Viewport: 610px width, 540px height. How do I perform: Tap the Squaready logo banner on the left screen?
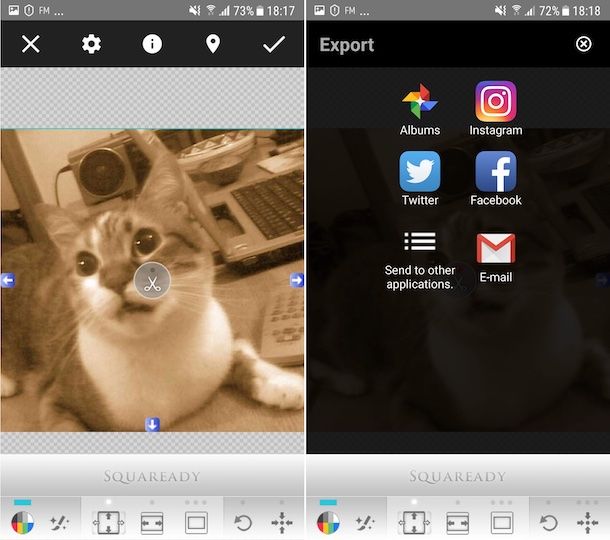click(152, 476)
